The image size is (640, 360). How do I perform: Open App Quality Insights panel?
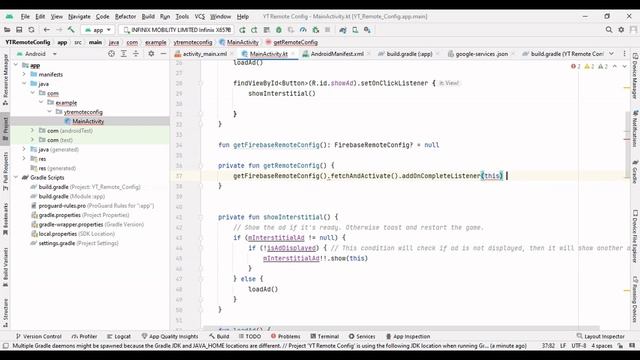pyautogui.click(x=170, y=336)
